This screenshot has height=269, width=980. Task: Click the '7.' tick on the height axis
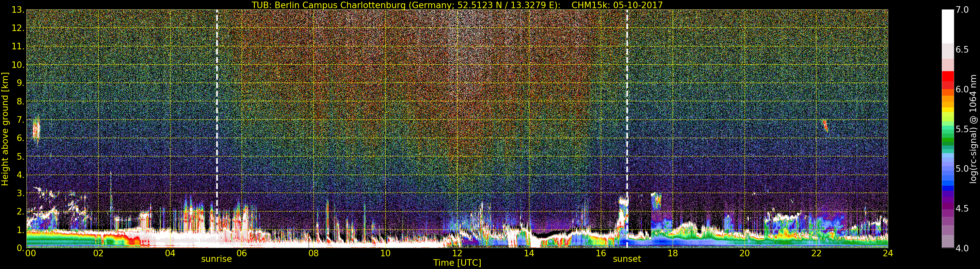coord(21,120)
